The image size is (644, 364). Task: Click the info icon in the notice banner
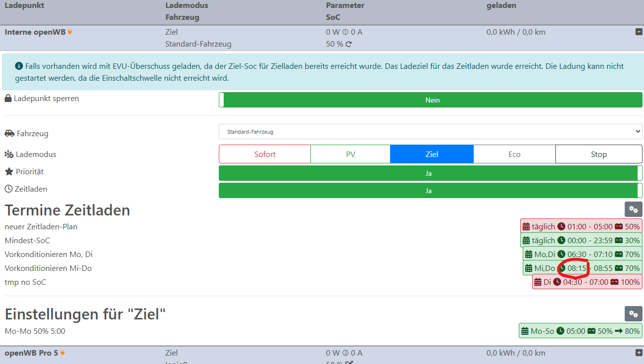click(19, 66)
